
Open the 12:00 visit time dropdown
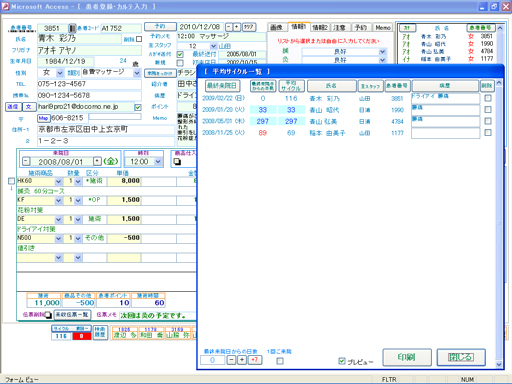tap(158, 162)
